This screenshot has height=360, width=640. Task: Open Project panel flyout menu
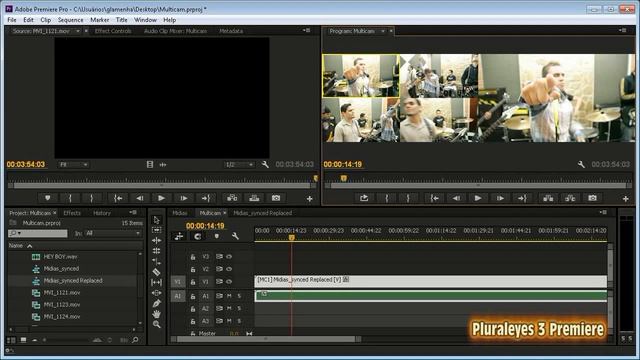point(133,213)
